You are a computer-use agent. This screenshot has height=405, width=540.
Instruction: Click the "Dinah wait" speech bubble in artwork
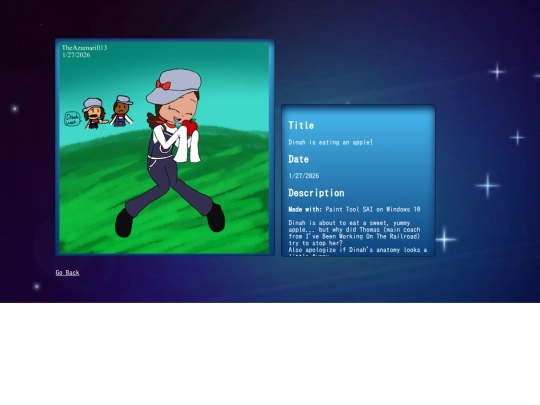[x=72, y=119]
